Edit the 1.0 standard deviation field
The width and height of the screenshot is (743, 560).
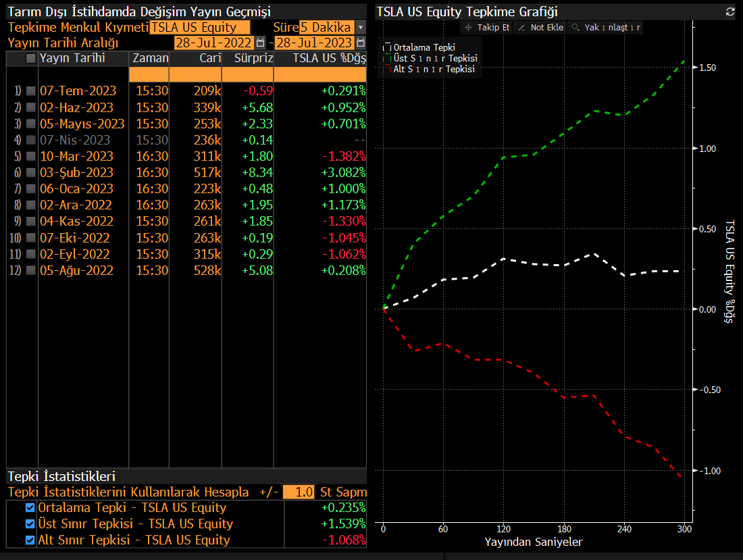pyautogui.click(x=298, y=492)
